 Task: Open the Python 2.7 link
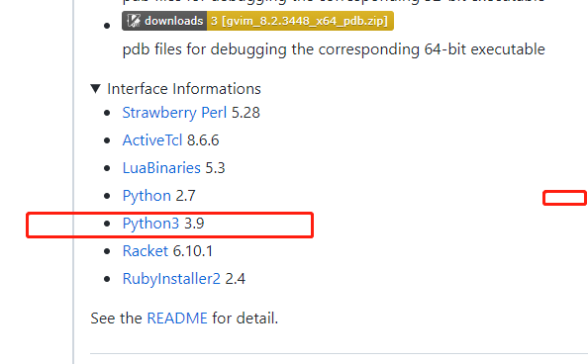click(147, 196)
